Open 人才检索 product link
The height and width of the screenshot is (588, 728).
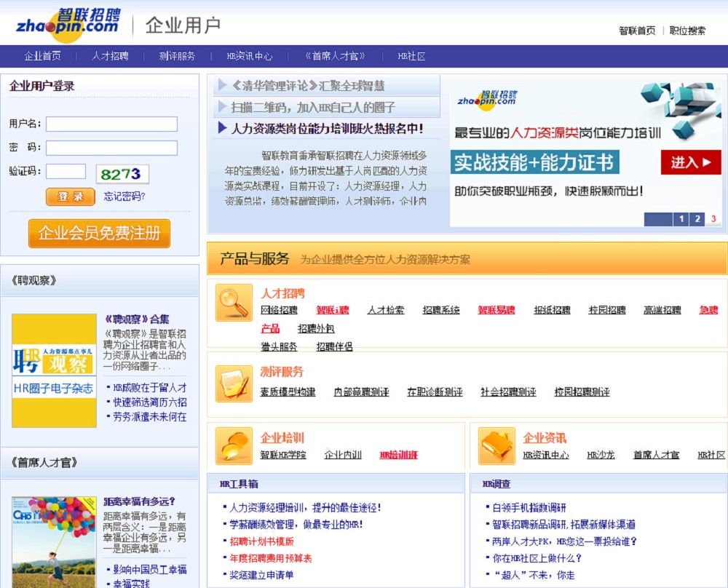coord(386,310)
